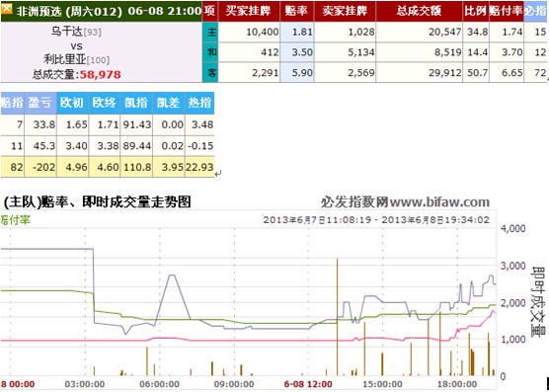Click the 欧初 column header
Viewport: 549px width, 392px height.
click(x=72, y=103)
